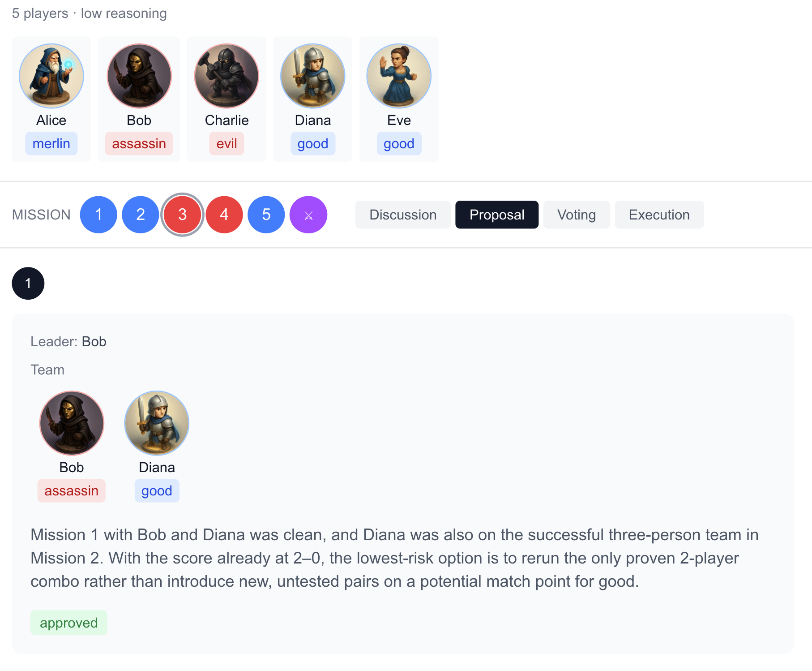Click the green approved status badge

(x=69, y=623)
